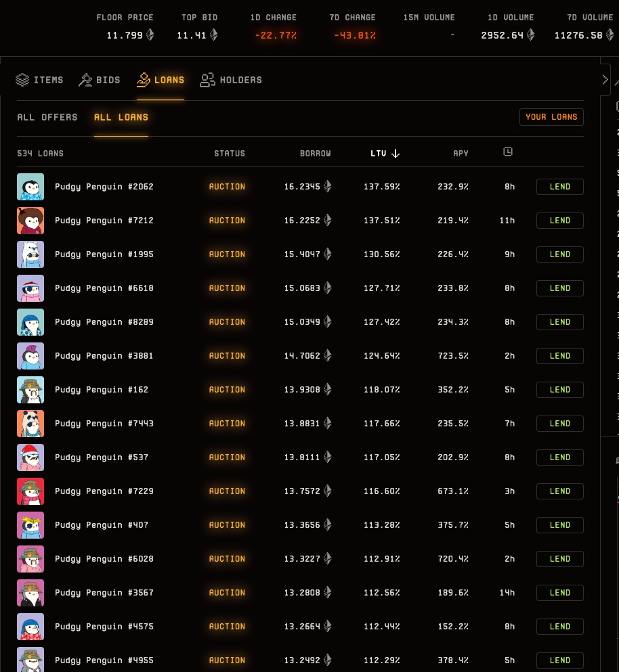Screen dimensions: 619x672
Task: Click the 11276.58 7D volume value
Action: [578, 35]
